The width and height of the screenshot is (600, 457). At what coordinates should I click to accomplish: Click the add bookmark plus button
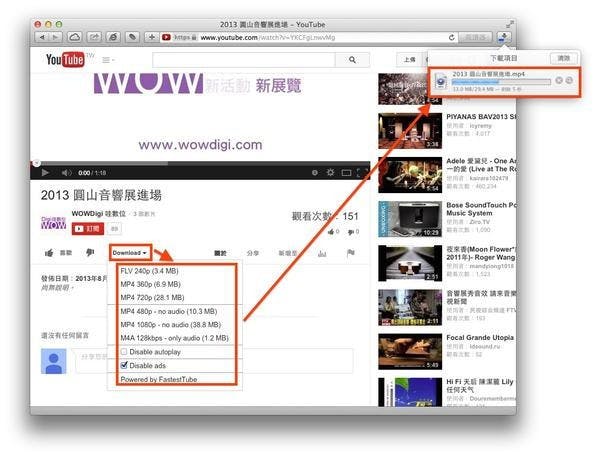click(x=152, y=37)
